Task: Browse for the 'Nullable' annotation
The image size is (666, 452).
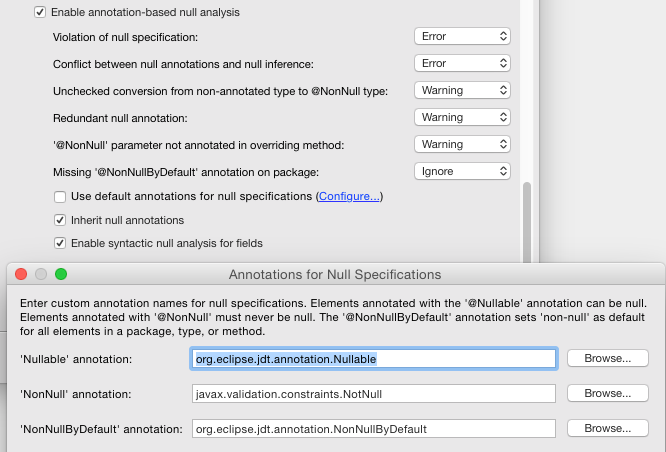Action: click(x=607, y=358)
